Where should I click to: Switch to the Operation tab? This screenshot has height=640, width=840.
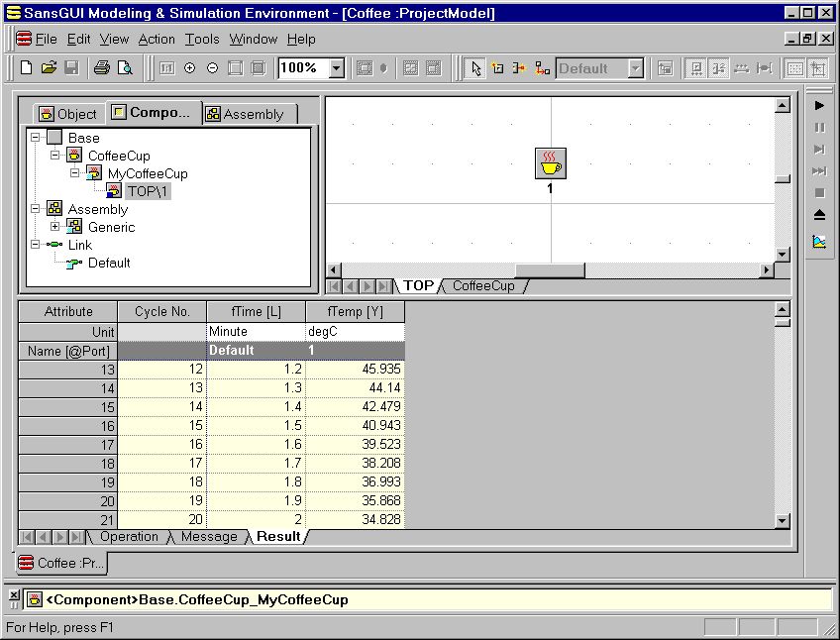pyautogui.click(x=129, y=537)
